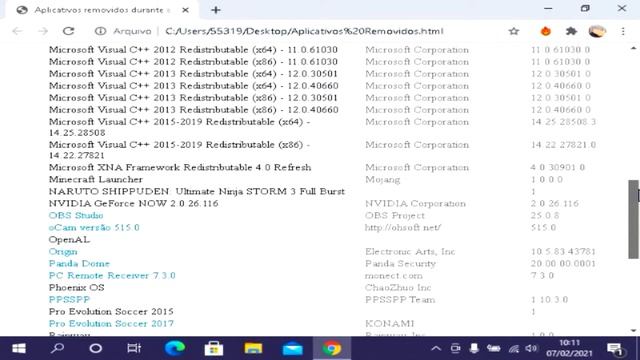Screen dimensions: 640x360
Task: Open the OBS Studio link
Action: pos(76,216)
